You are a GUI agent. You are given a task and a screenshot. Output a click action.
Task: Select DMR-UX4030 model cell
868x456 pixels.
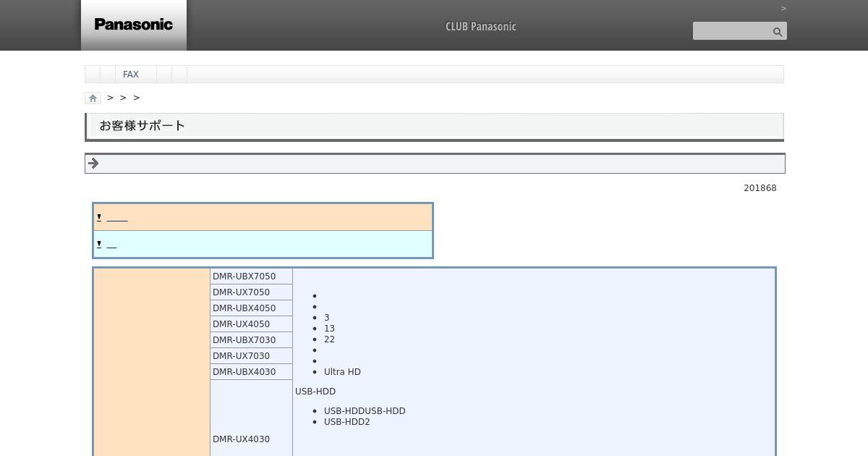[251, 418]
